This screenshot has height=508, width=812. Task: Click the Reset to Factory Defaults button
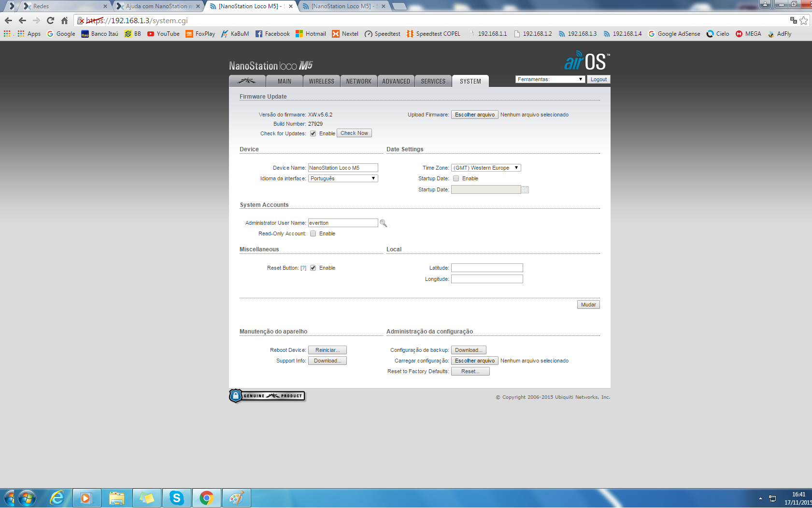click(470, 371)
